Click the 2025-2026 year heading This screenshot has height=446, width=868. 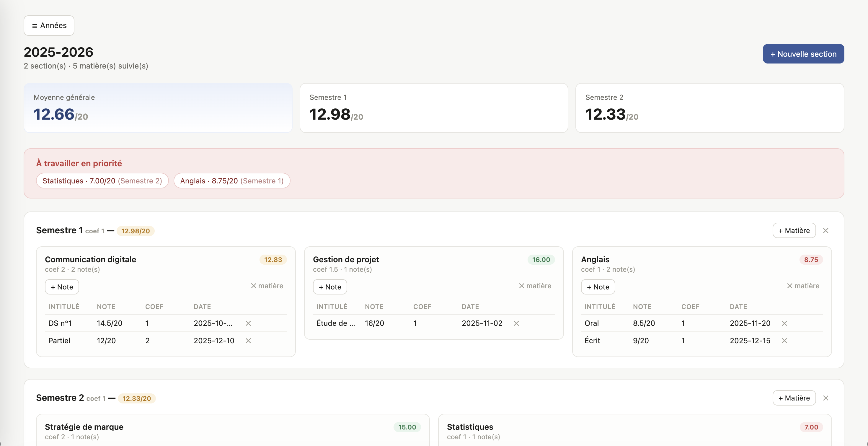[59, 52]
